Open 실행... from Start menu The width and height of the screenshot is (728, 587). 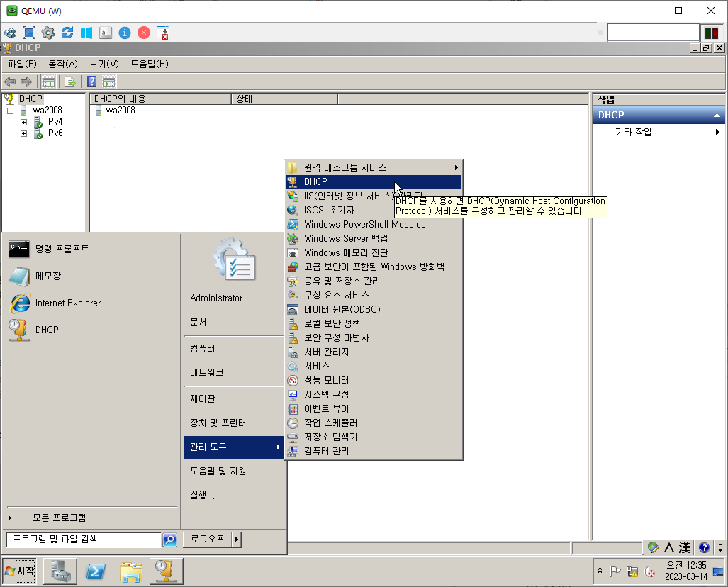233,496
